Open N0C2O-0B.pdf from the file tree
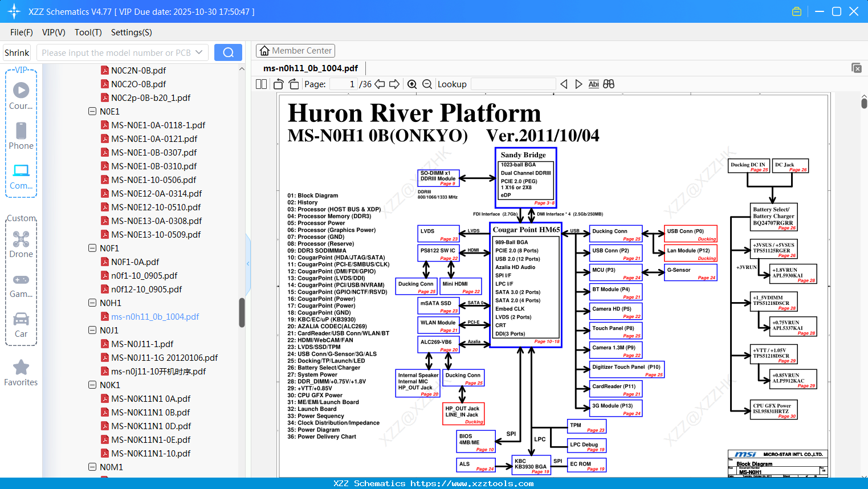 point(138,84)
